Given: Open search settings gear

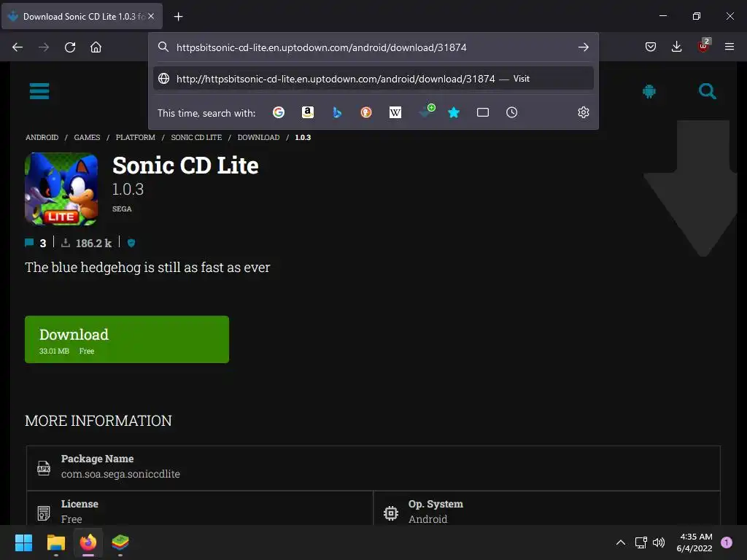Looking at the screenshot, I should pos(583,112).
